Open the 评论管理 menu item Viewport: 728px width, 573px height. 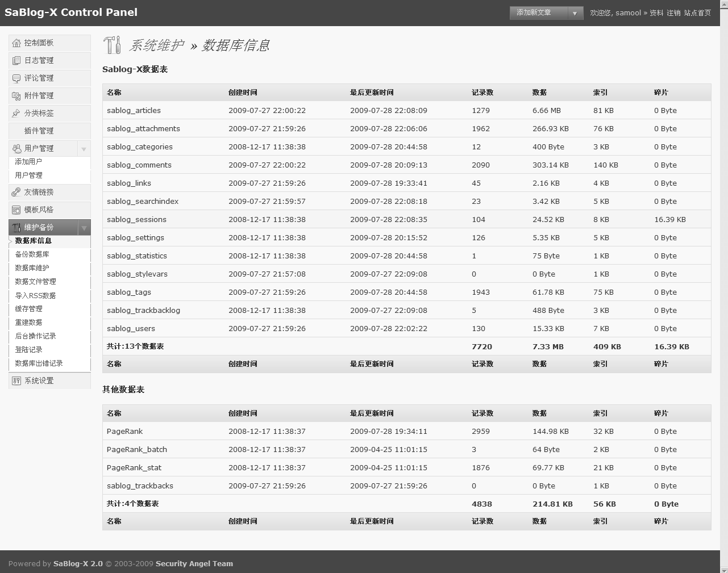point(49,78)
